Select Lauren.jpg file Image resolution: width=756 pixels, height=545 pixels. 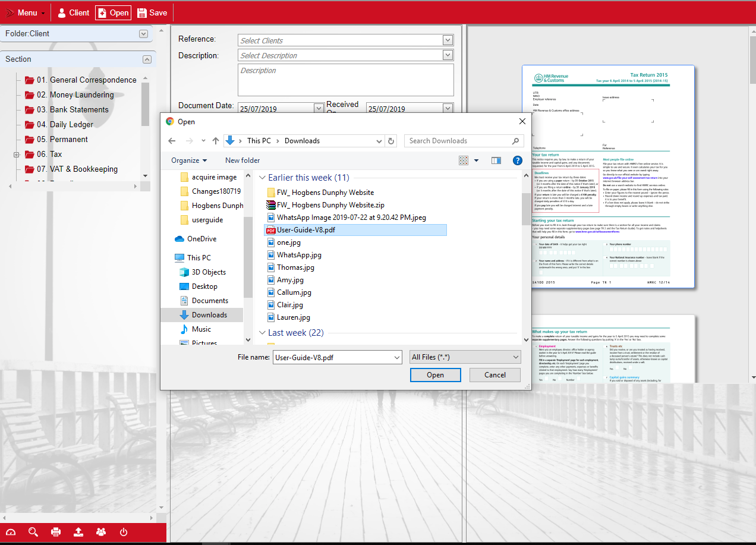coord(288,317)
